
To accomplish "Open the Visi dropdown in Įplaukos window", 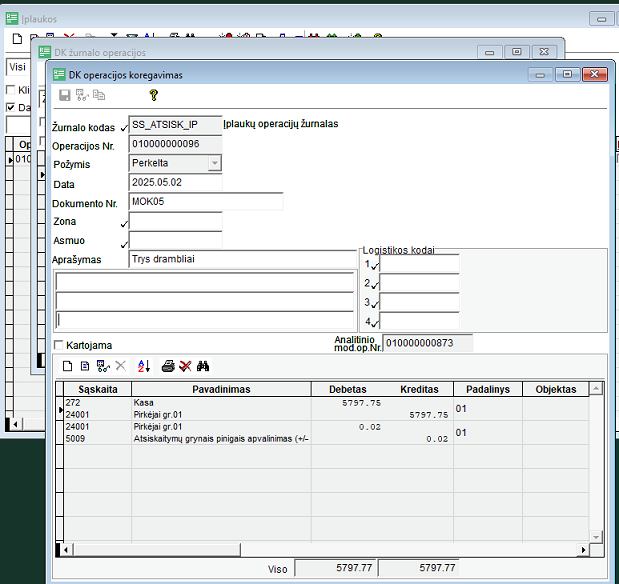I will 18,67.
